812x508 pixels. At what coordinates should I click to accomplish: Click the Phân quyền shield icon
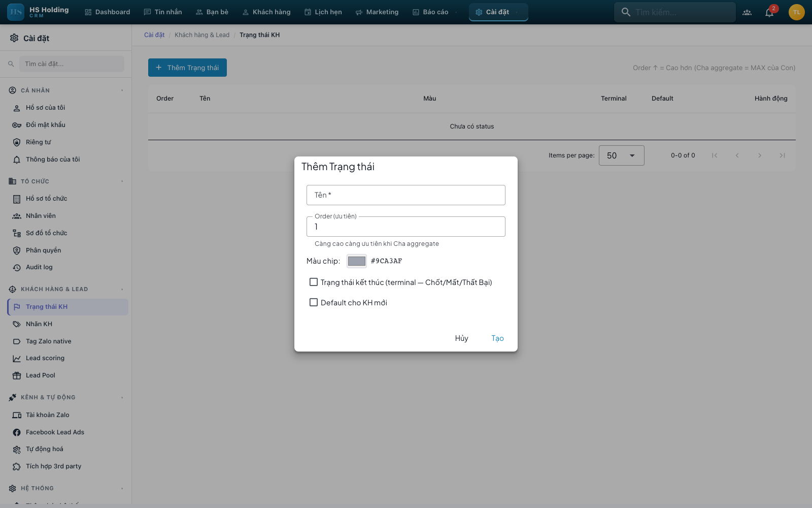17,250
